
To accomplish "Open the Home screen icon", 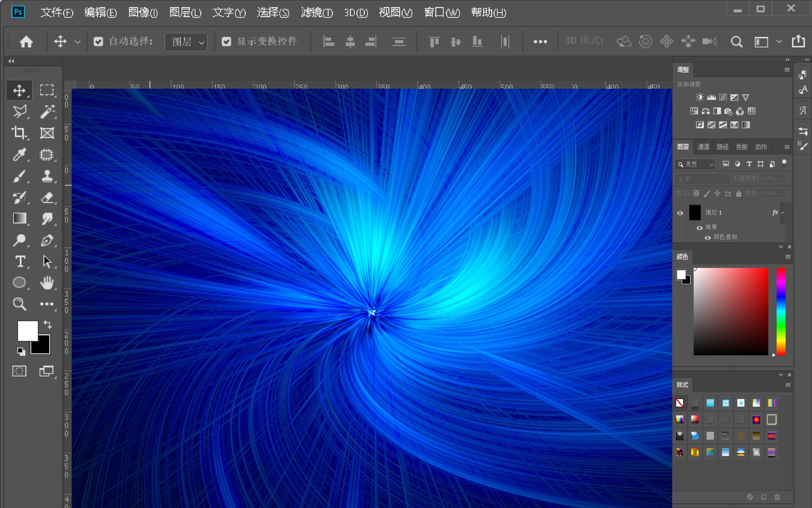I will pyautogui.click(x=26, y=42).
